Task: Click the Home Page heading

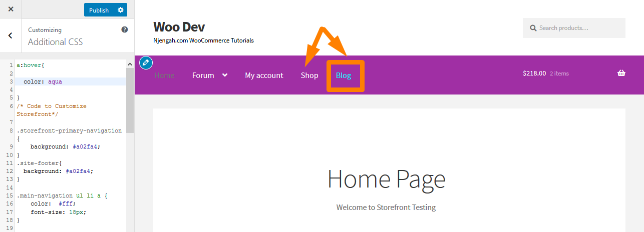Action: (386, 178)
